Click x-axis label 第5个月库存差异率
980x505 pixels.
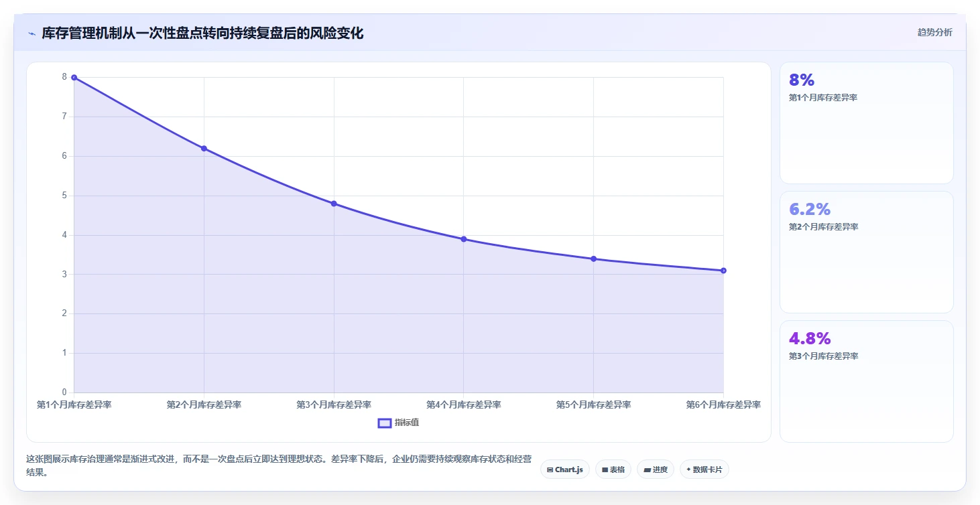click(593, 405)
